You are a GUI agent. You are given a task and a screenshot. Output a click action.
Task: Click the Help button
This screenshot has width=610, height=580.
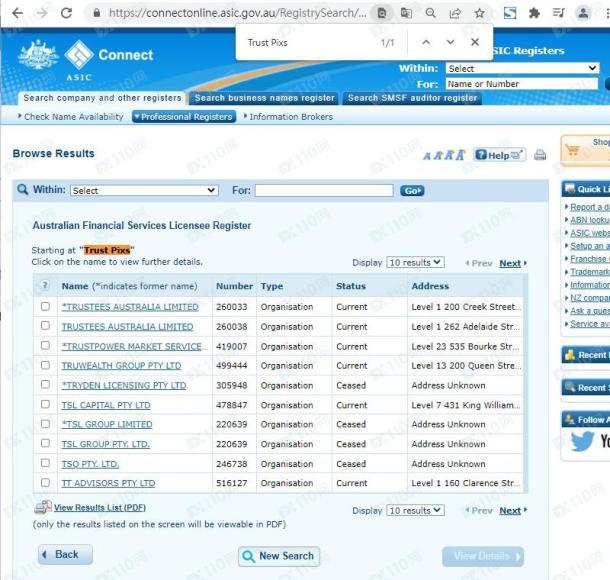[x=500, y=155]
